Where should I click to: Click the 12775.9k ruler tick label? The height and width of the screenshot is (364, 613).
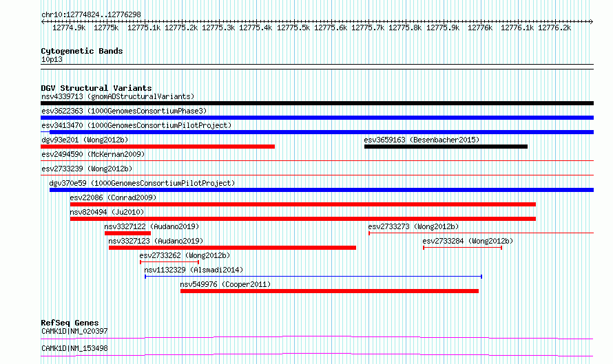(x=443, y=28)
